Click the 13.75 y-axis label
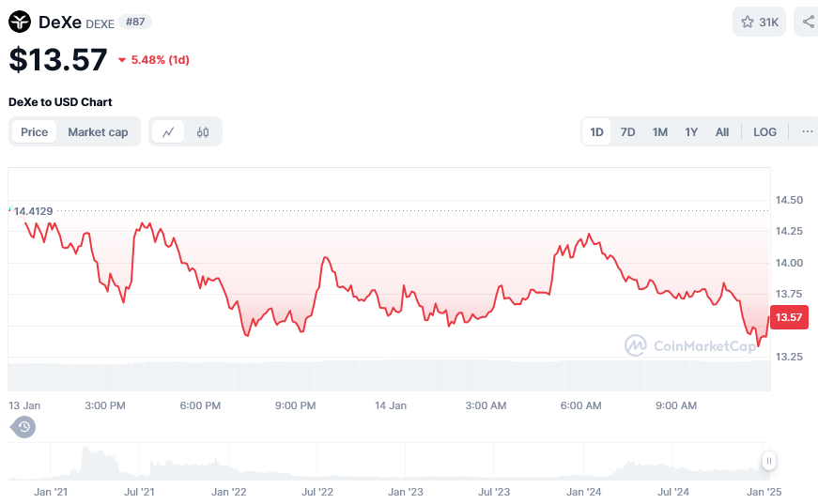This screenshot has height=504, width=818. click(789, 294)
